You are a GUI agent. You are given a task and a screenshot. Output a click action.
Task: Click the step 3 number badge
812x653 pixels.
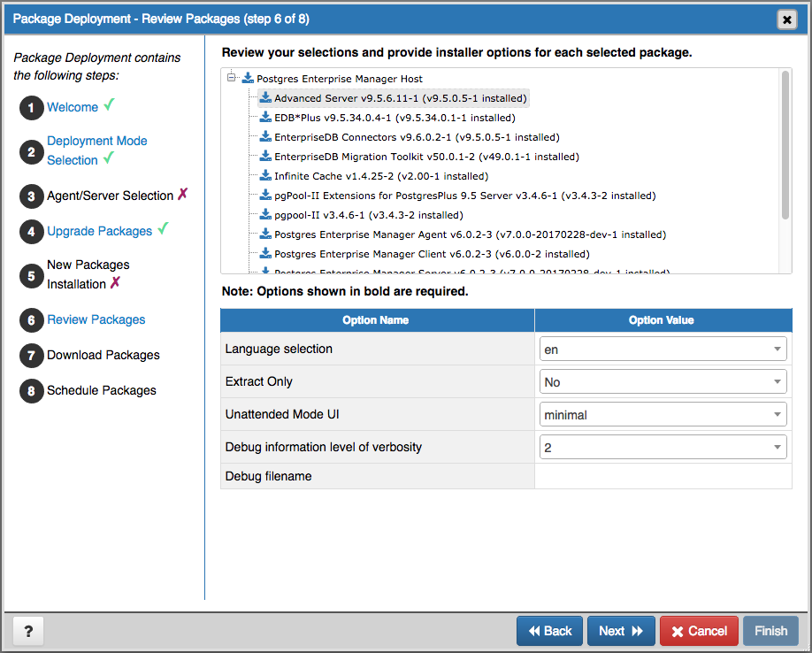pos(32,196)
